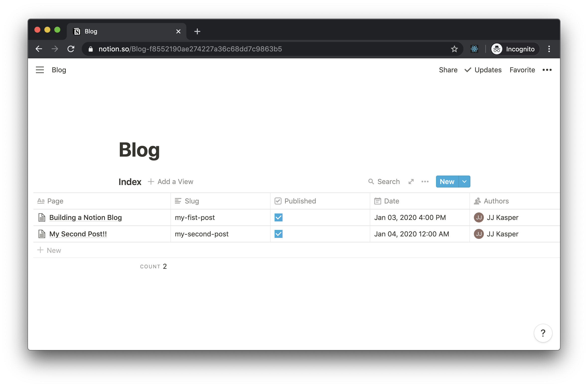588x387 pixels.
Task: Click the Share button
Action: coord(448,70)
